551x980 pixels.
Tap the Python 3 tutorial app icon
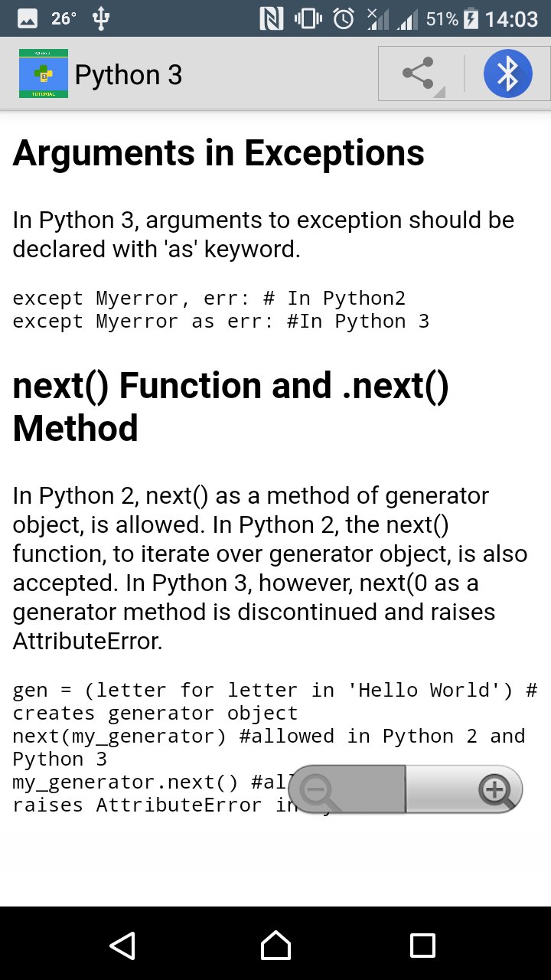point(44,73)
